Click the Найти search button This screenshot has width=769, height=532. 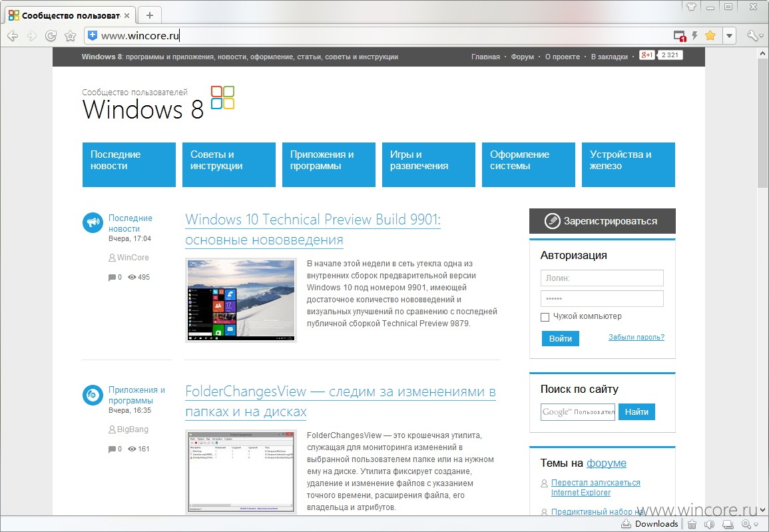tap(637, 412)
